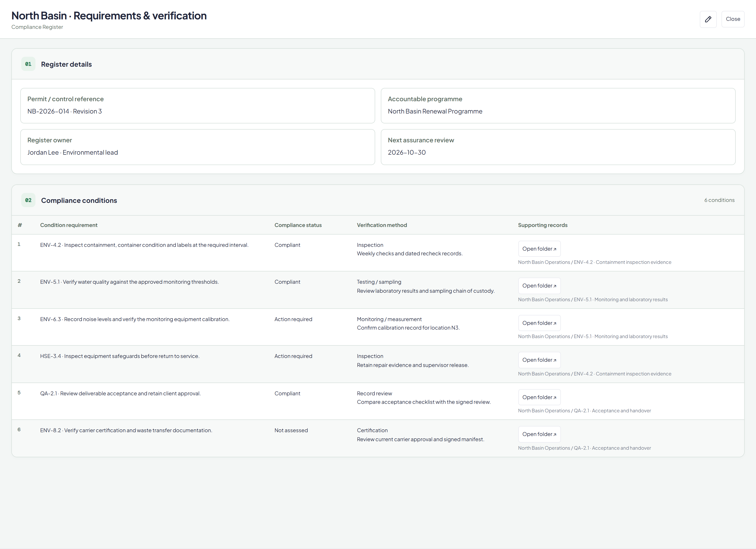The image size is (756, 549).
Task: Select the Accountable programme field
Action: click(x=558, y=106)
